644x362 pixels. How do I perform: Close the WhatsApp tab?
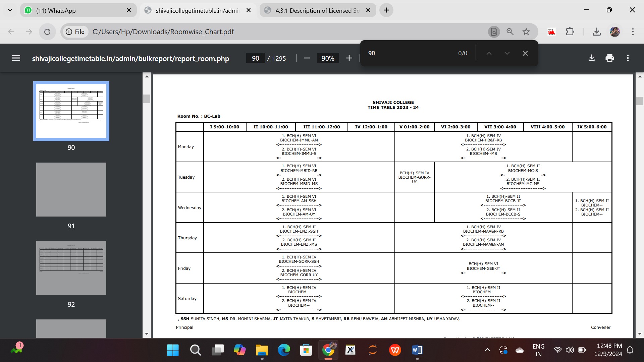129,10
